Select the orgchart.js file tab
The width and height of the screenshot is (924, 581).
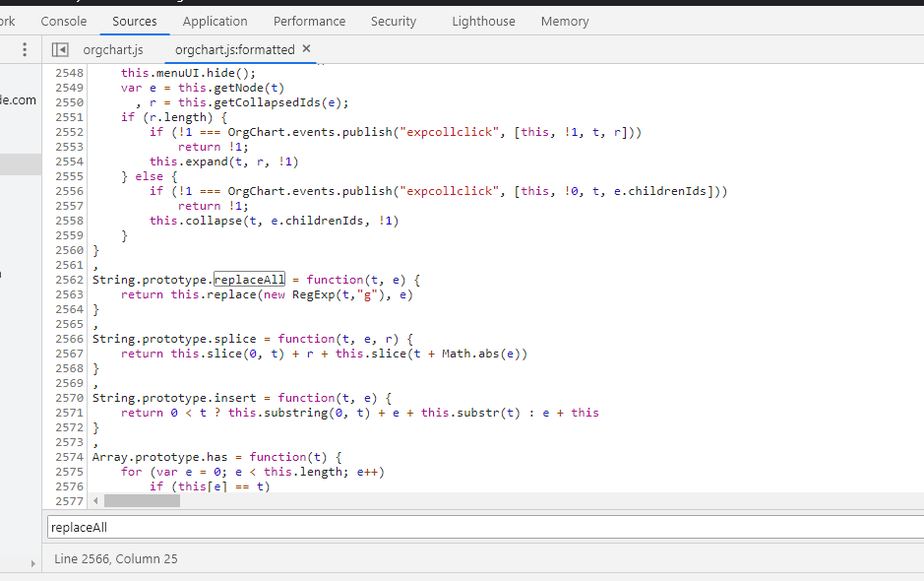112,48
